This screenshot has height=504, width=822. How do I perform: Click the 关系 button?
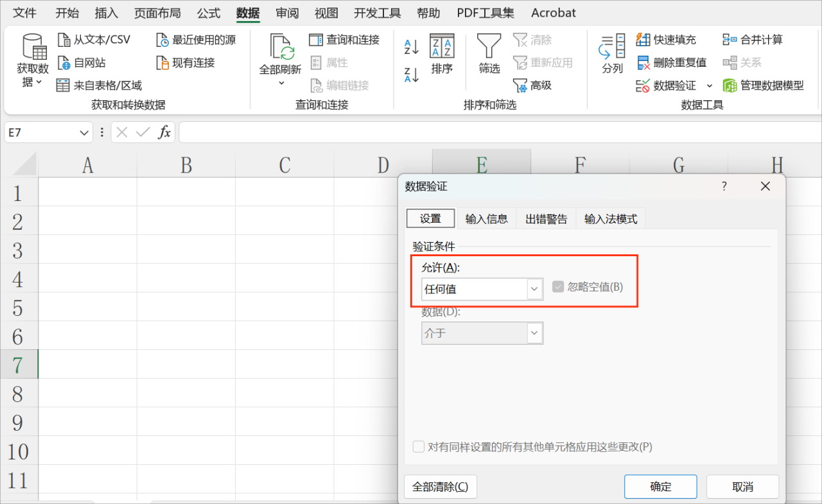point(742,63)
